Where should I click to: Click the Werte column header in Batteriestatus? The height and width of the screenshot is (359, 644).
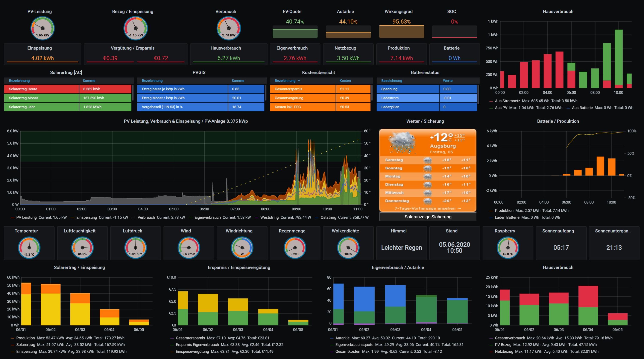(448, 81)
